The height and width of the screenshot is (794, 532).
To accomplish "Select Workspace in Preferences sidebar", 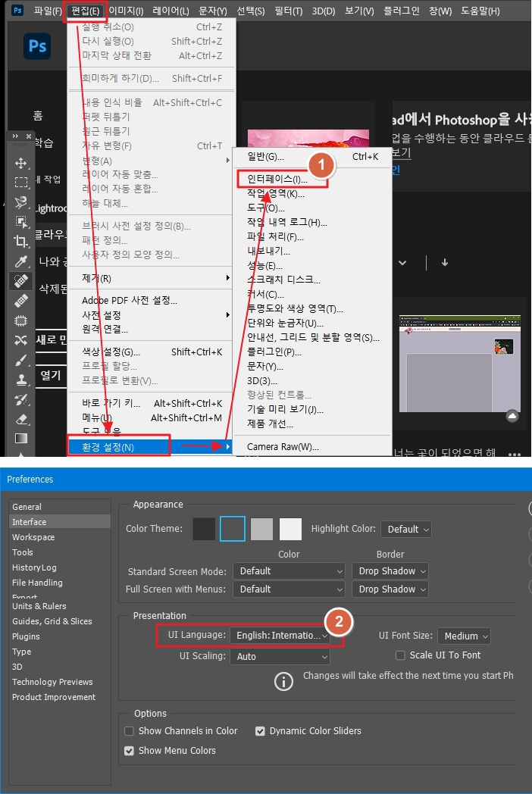I will point(33,537).
